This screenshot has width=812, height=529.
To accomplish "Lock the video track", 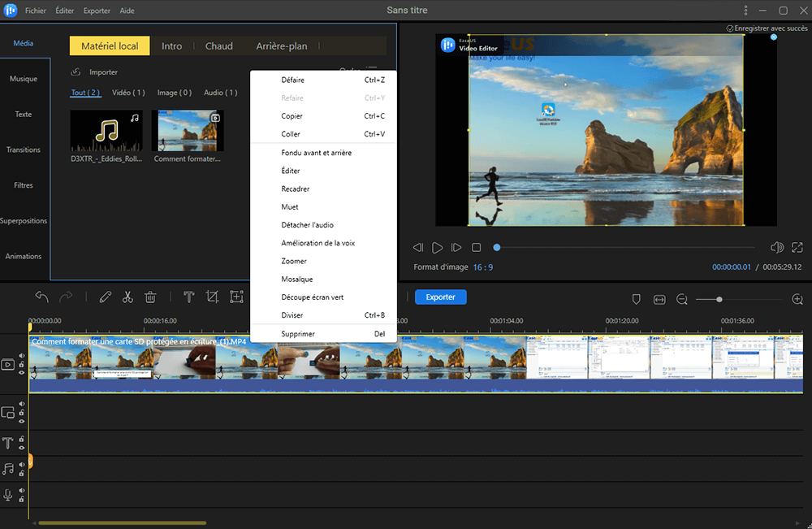I will 22,364.
